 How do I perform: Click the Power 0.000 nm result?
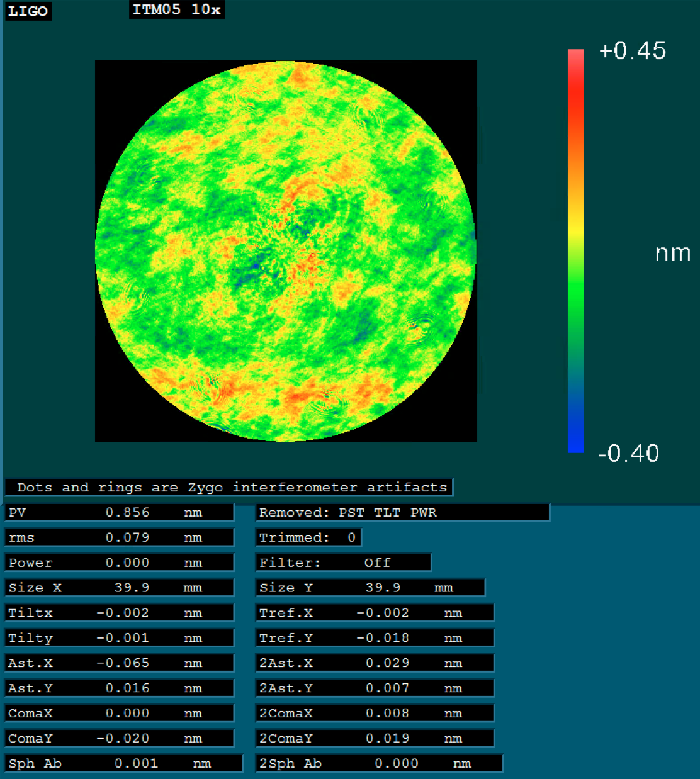click(x=119, y=563)
